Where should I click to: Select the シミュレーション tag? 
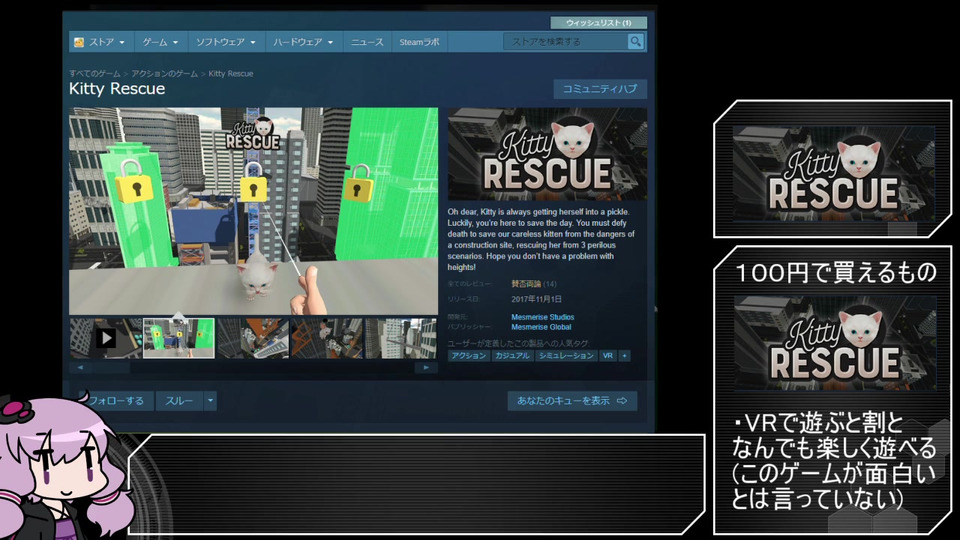[566, 356]
